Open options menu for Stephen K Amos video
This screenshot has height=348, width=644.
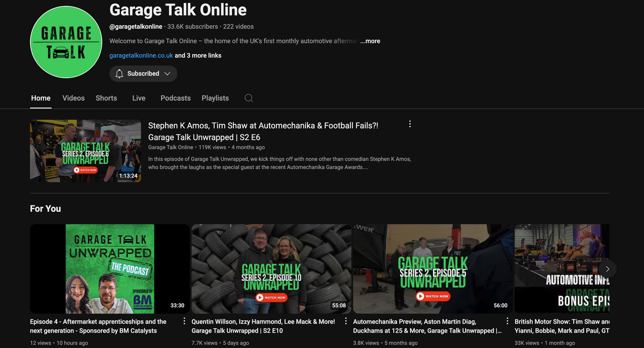click(410, 124)
